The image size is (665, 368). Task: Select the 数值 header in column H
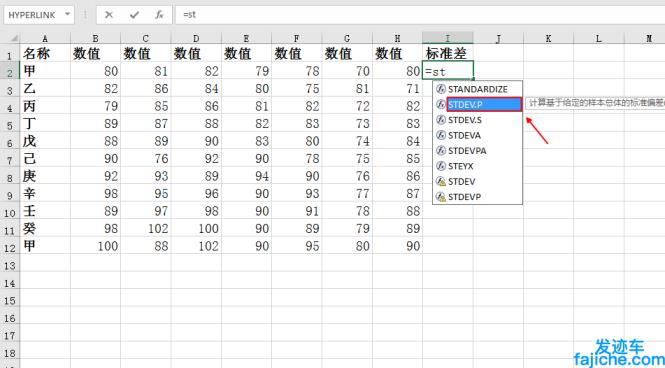[x=397, y=53]
